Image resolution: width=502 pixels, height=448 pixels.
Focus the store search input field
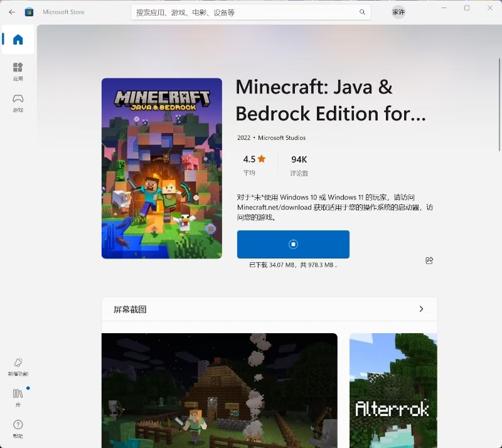click(250, 12)
